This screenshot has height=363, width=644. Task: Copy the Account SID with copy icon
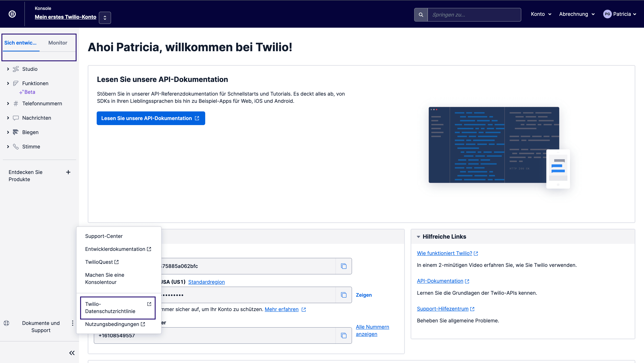click(x=344, y=266)
